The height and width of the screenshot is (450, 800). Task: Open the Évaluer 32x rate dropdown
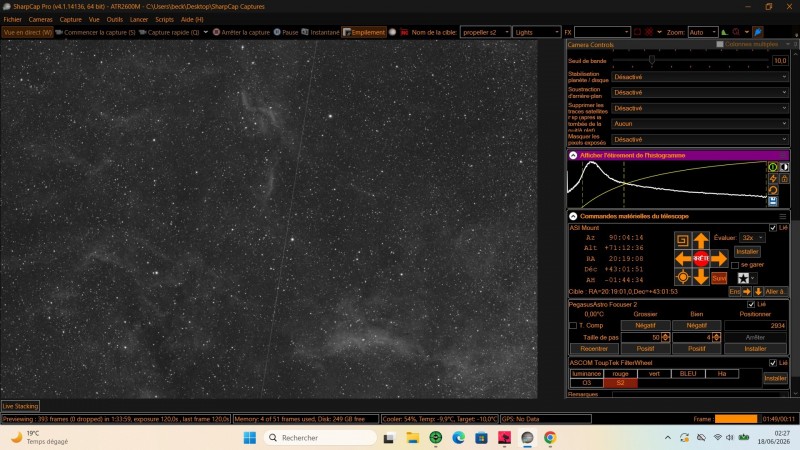752,238
